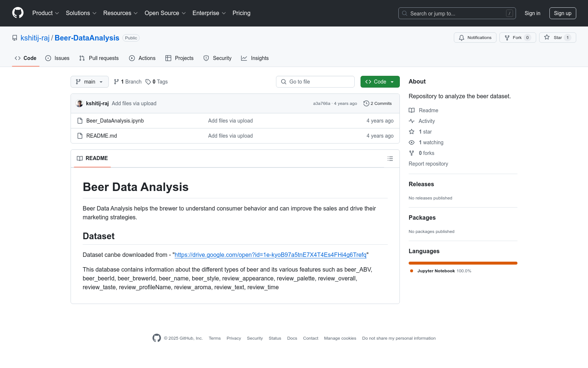Viewport: 588px width, 368px height.
Task: Open footer Privacy link
Action: [234, 338]
